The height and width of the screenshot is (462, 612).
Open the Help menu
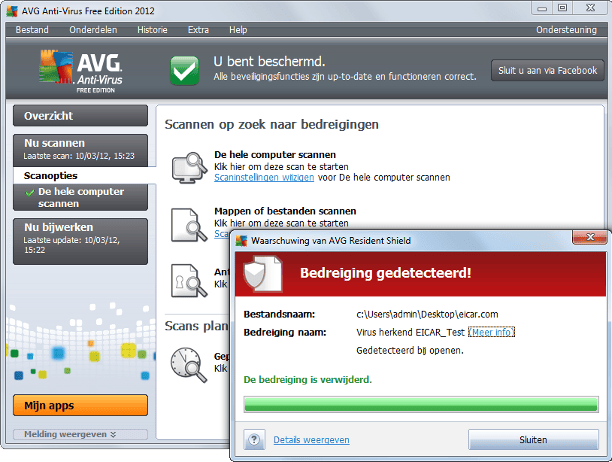click(x=238, y=30)
